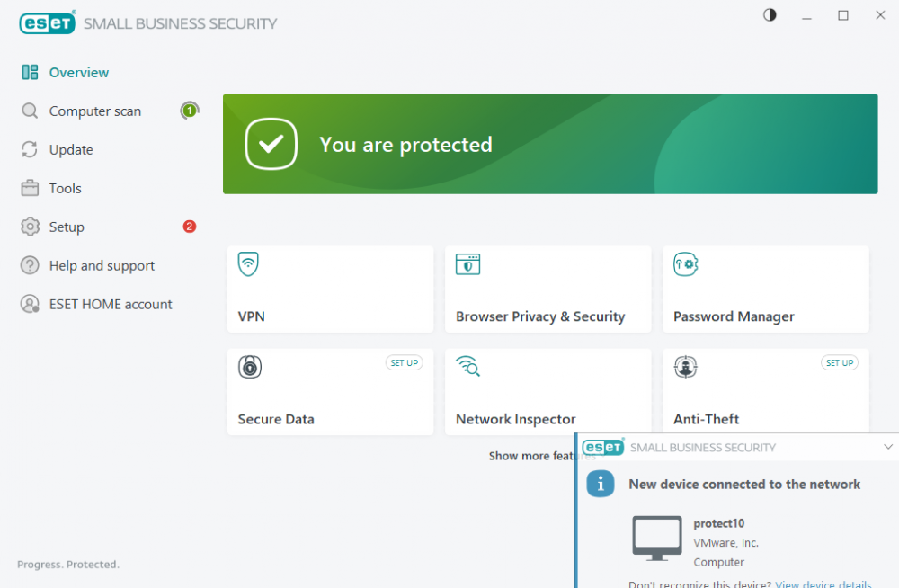Click the Network Inspector icon
Image resolution: width=899 pixels, height=588 pixels.
point(467,366)
